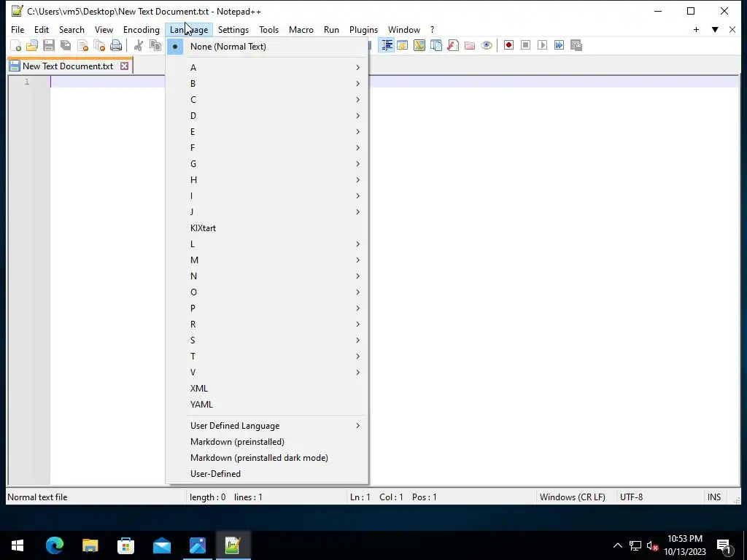Launch Microsoft Edge from the taskbar

tap(54, 545)
